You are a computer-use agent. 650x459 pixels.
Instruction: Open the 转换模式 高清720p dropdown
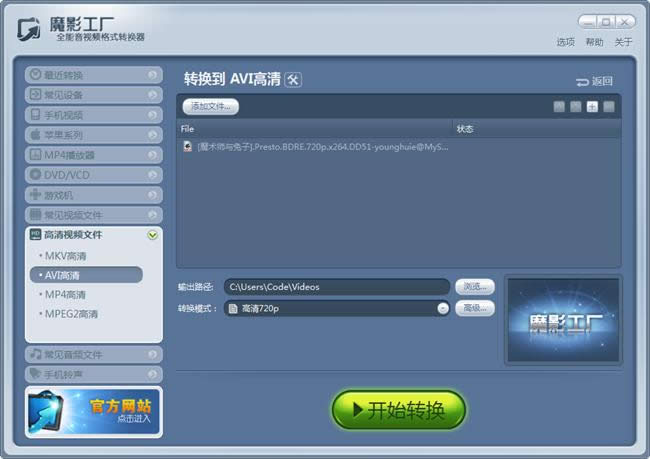443,308
